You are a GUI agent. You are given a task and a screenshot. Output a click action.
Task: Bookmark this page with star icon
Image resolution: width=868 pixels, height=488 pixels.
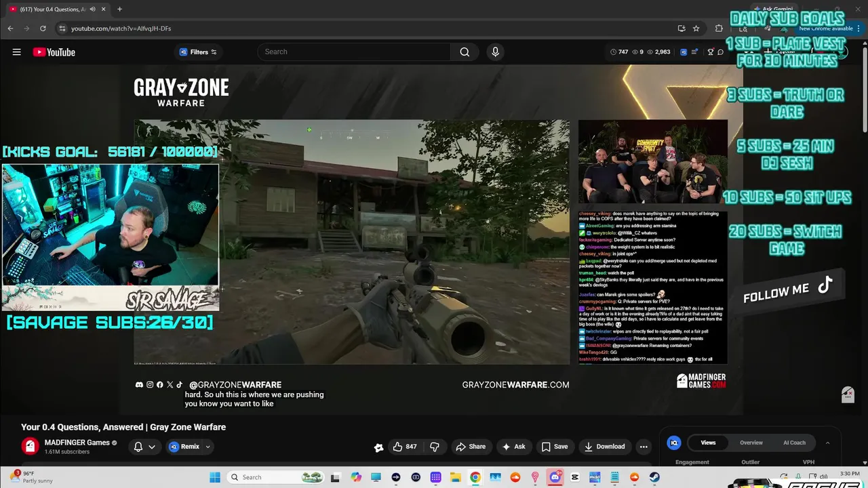[x=696, y=28]
